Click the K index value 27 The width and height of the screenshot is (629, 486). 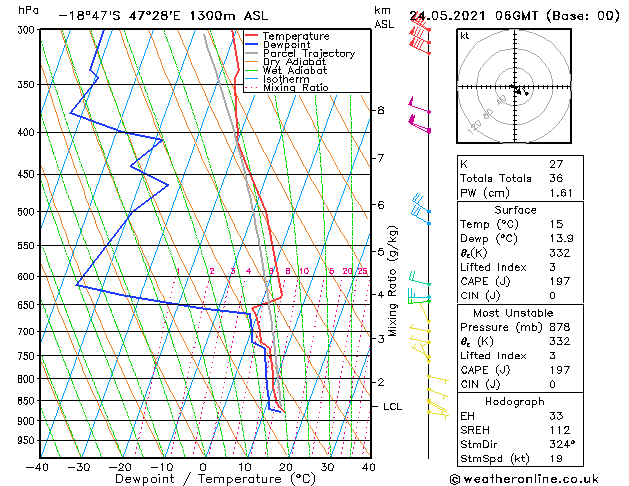556,164
